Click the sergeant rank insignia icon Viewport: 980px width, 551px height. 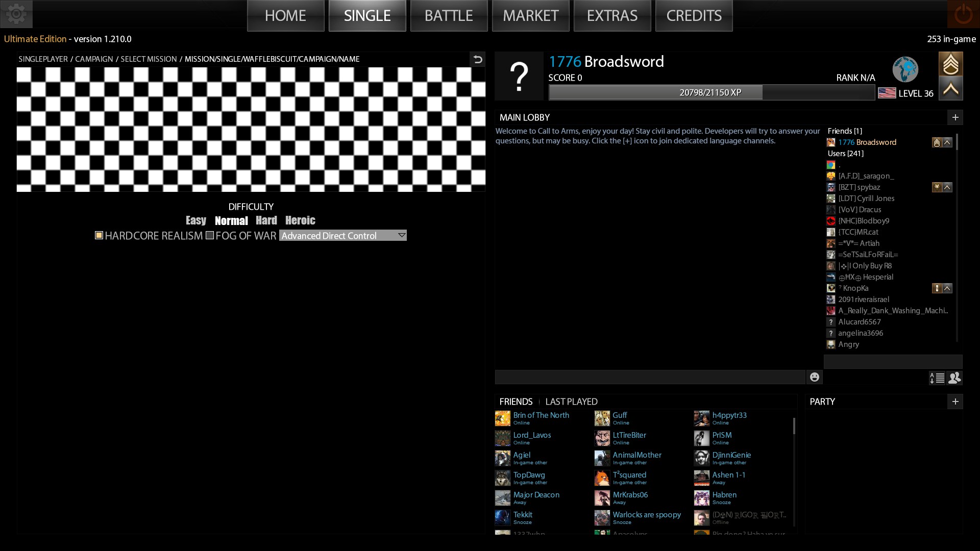coord(950,64)
